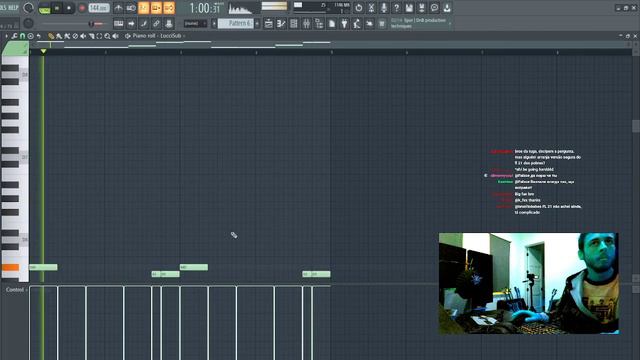Open piano roll menu arrow
The image size is (640, 360).
[6, 36]
